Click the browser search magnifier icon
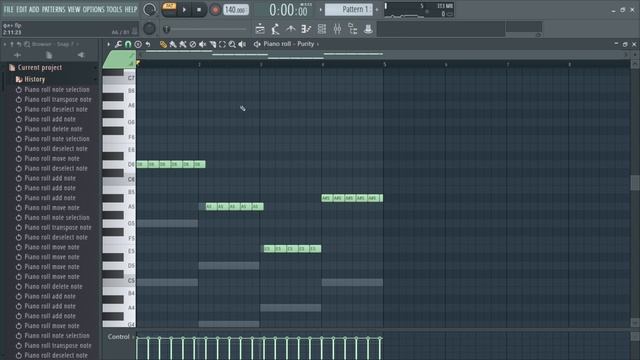 27,44
